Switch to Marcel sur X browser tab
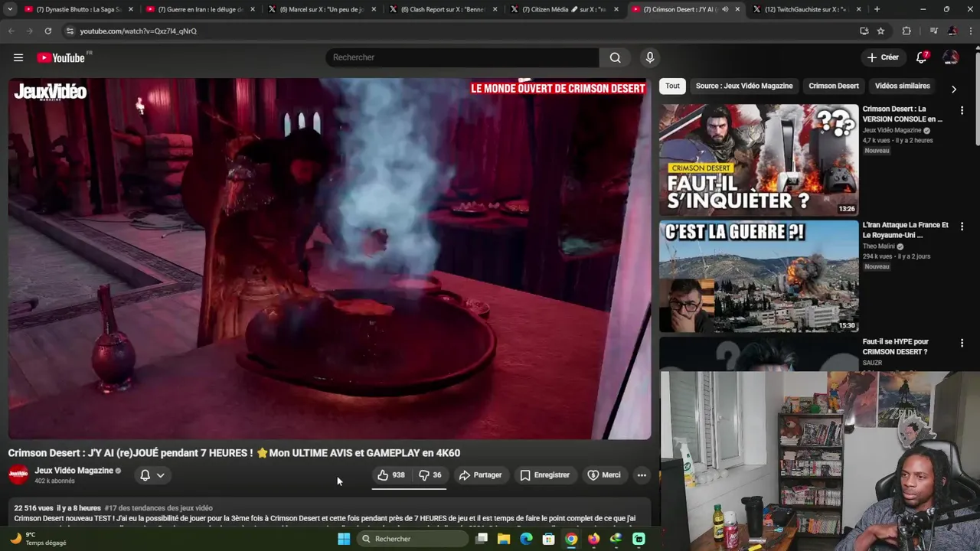Image resolution: width=980 pixels, height=551 pixels. [x=322, y=9]
